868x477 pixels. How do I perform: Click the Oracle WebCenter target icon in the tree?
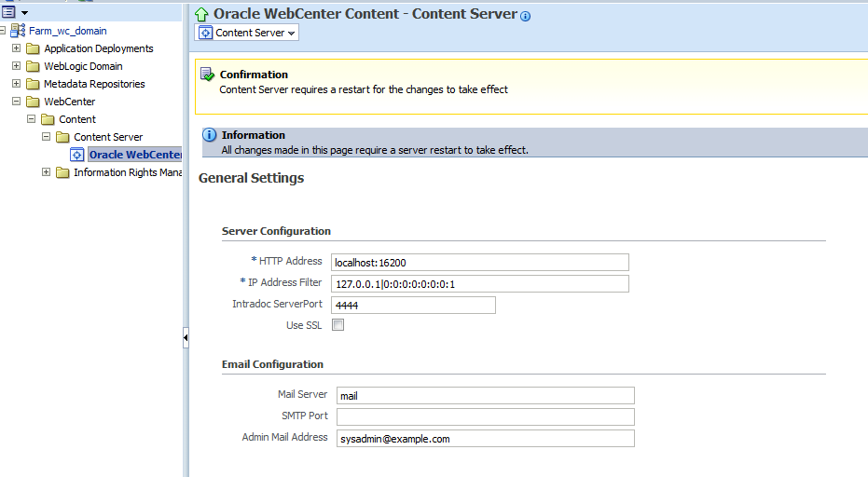coord(78,155)
